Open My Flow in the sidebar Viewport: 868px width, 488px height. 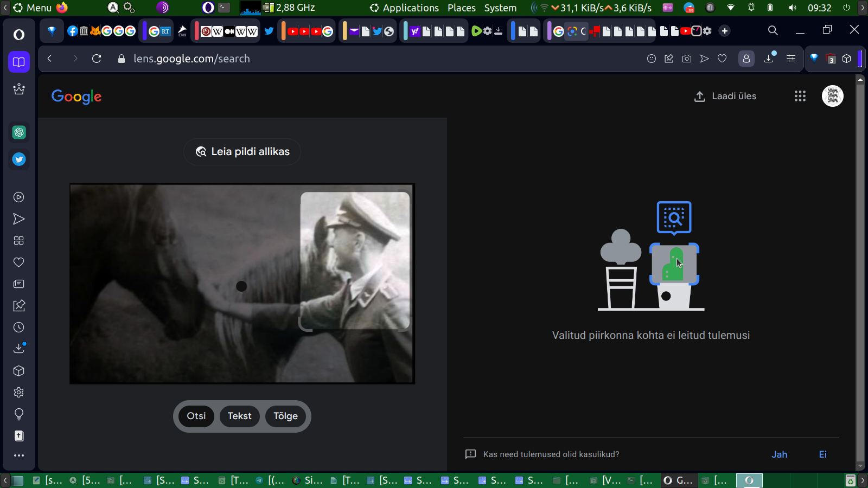coord(19,219)
